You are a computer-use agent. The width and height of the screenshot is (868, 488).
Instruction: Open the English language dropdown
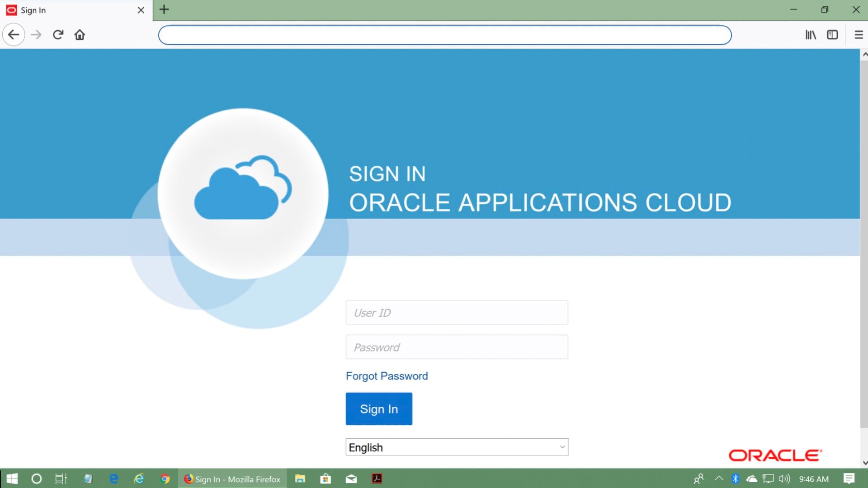[457, 447]
